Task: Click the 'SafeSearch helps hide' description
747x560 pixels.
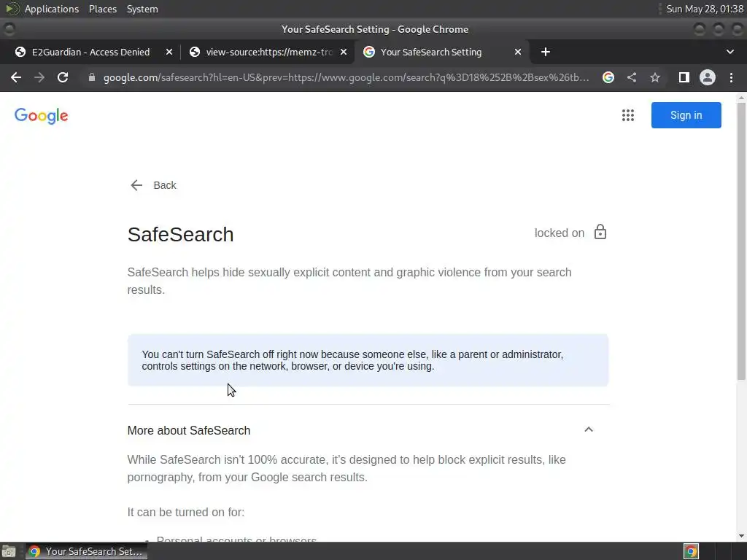Action: [x=349, y=281]
